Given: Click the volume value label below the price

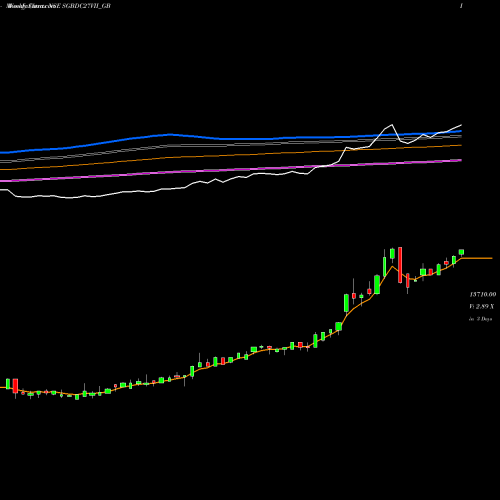Looking at the screenshot, I should (482, 306).
